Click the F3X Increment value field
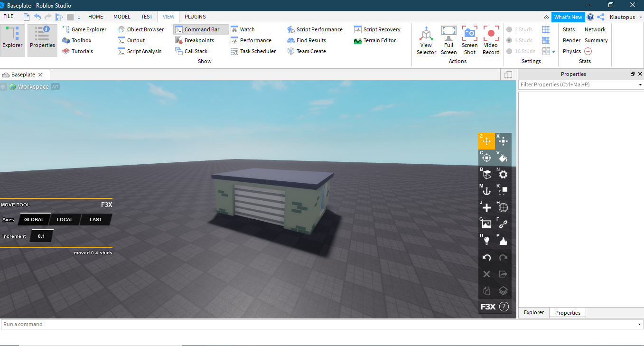Screen dimensions: 644x346 (41, 236)
